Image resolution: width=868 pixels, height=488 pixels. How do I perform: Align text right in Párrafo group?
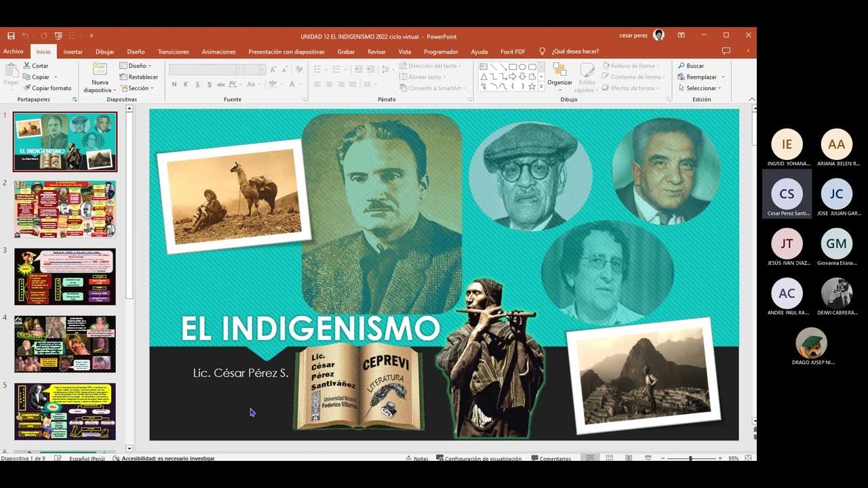click(x=340, y=85)
